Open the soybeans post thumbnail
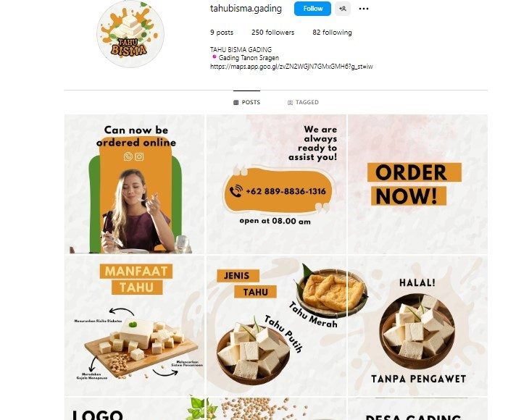This screenshot has width=508, height=420. point(276,409)
